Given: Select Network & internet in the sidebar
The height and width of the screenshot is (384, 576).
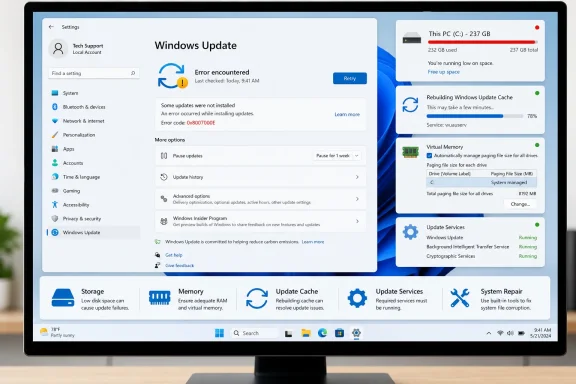Looking at the screenshot, I should [94, 121].
